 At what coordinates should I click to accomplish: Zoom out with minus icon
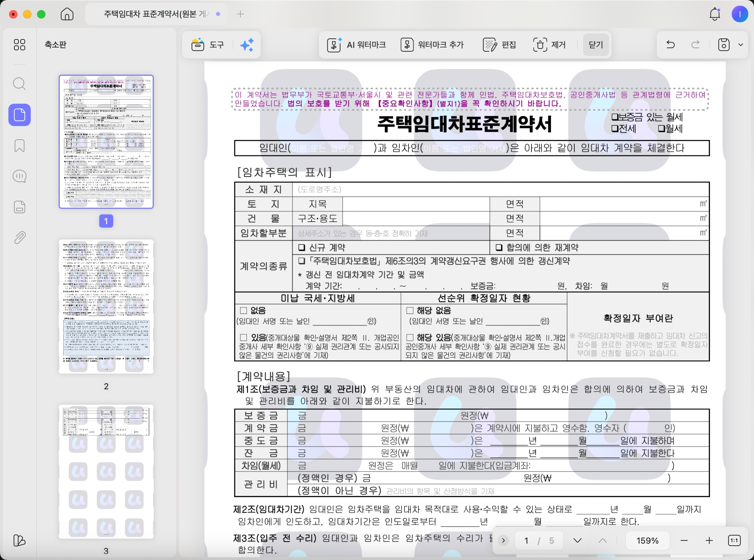tap(684, 540)
